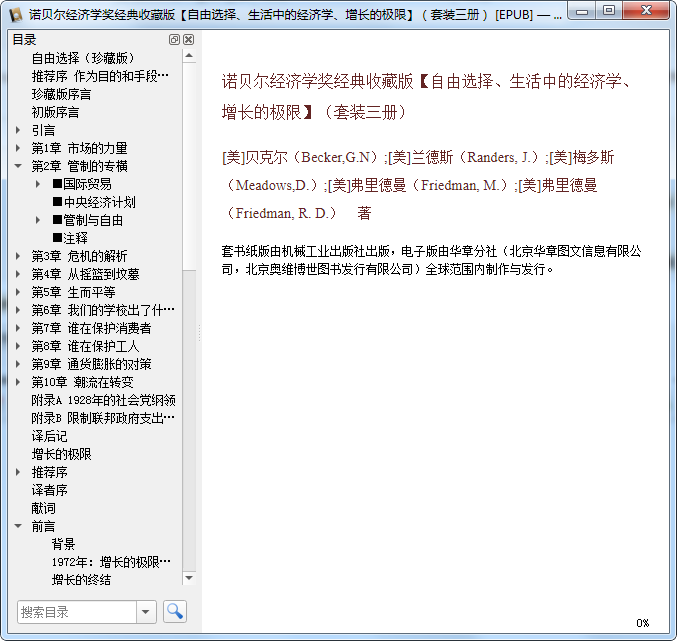677x641 pixels.
Task: Expand 第1章 市场的力量 chapter
Action: click(x=18, y=148)
